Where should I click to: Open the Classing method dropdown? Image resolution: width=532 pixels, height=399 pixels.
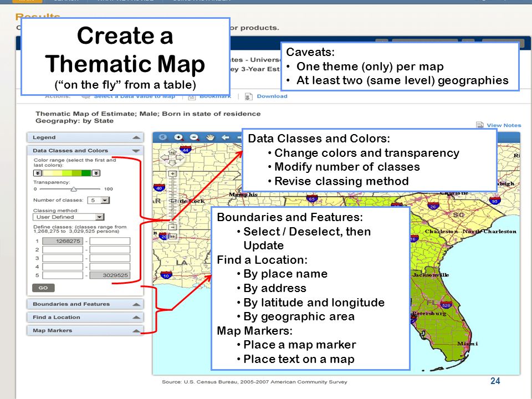99,217
